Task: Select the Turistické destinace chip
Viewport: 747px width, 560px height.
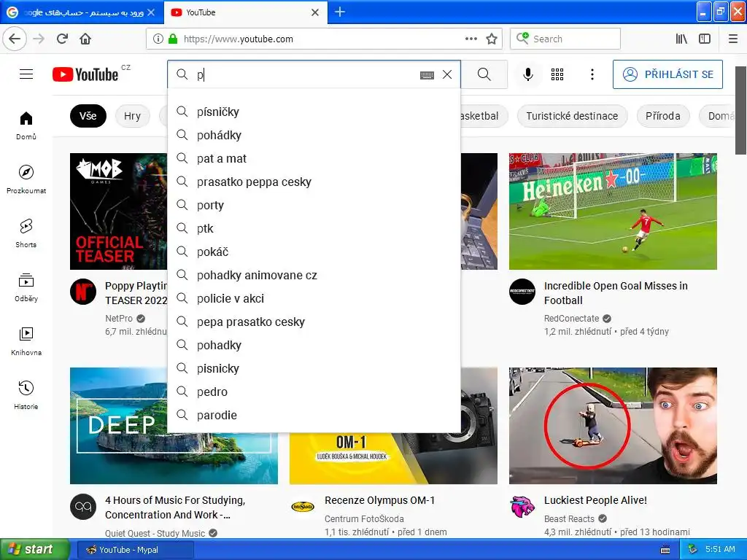Action: pos(572,116)
